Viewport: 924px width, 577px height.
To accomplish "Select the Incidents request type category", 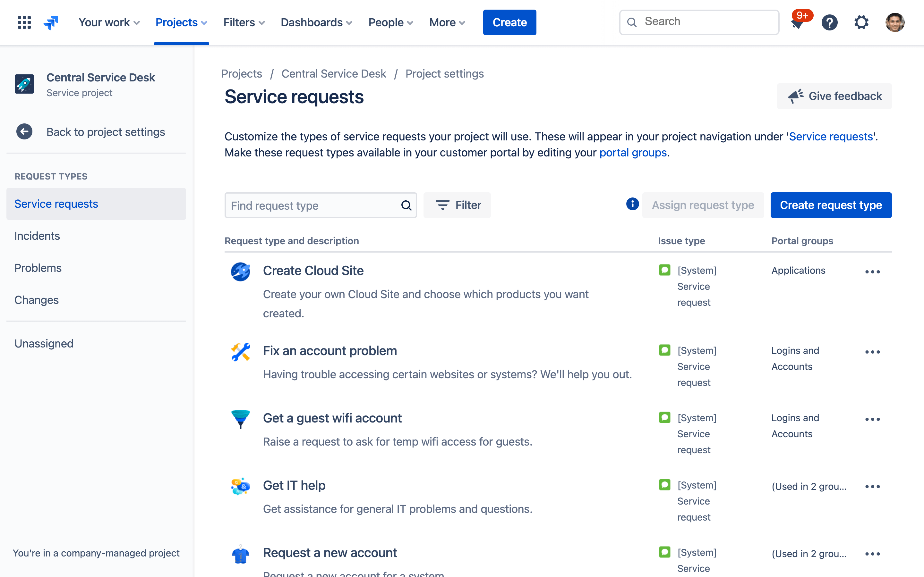I will point(37,235).
